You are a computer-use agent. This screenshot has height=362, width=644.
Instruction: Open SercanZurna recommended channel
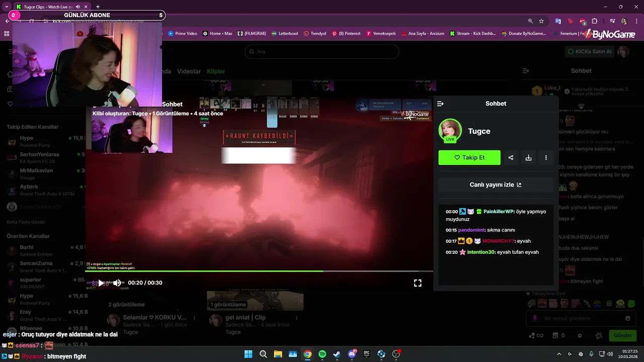pyautogui.click(x=45, y=266)
